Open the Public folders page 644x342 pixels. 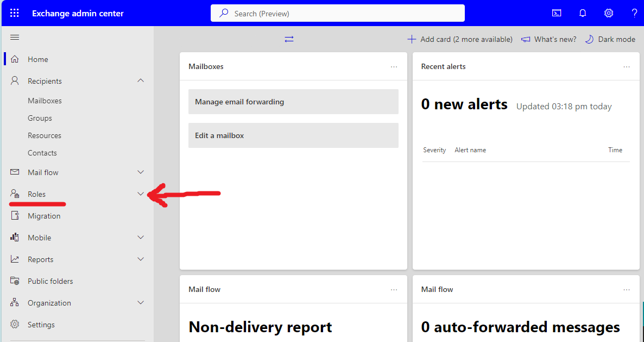50,281
